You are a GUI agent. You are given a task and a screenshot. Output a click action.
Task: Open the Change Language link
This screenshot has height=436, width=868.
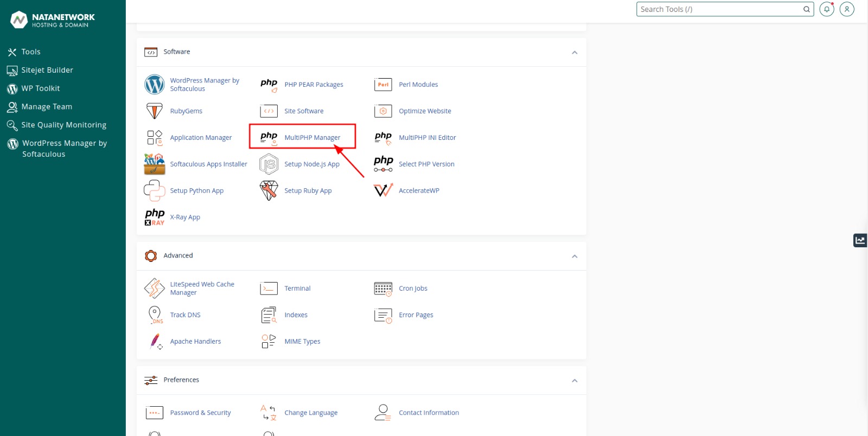(x=311, y=413)
